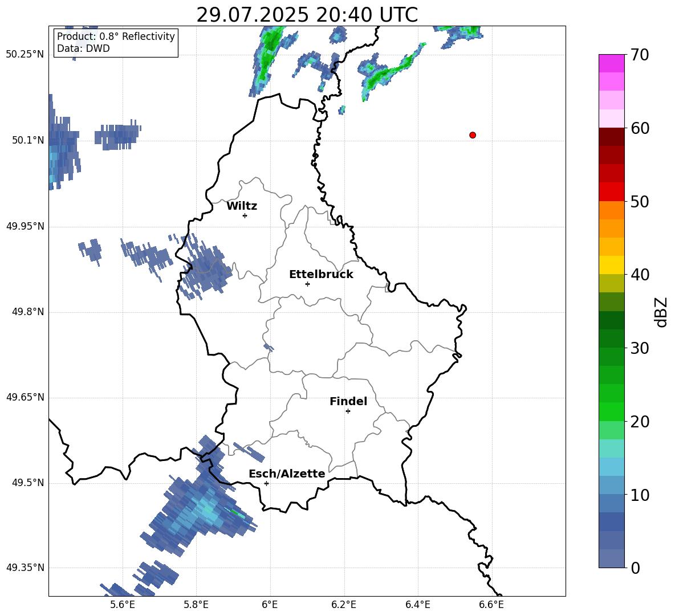Pick the magenta swatch at top of colorbar
675x616 pixels.
612,63
